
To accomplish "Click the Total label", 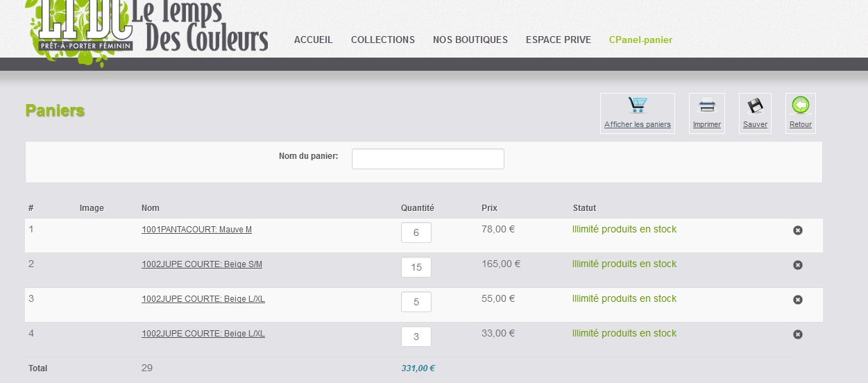I will pyautogui.click(x=38, y=368).
